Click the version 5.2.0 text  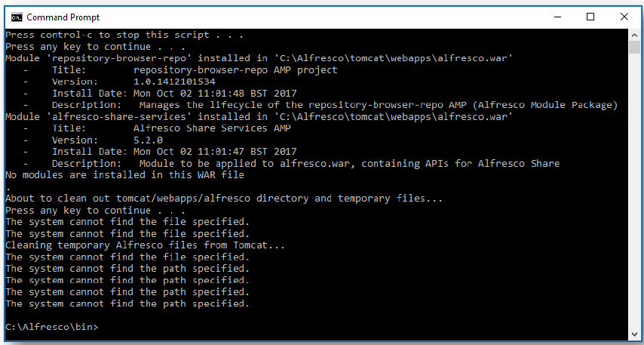click(x=149, y=140)
